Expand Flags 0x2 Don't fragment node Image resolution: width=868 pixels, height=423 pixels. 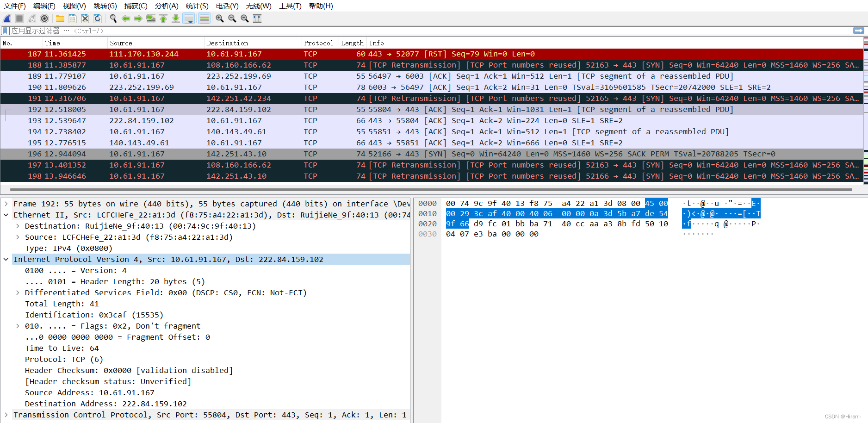pos(18,326)
